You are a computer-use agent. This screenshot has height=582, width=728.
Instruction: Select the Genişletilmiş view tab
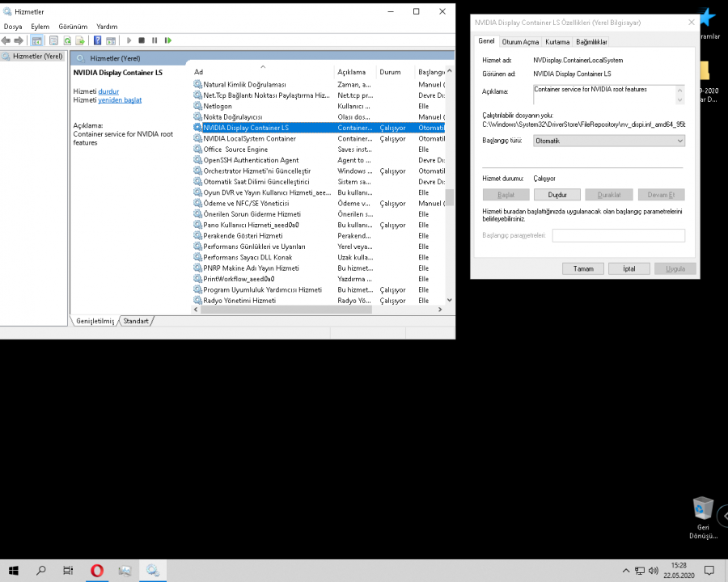(x=95, y=321)
